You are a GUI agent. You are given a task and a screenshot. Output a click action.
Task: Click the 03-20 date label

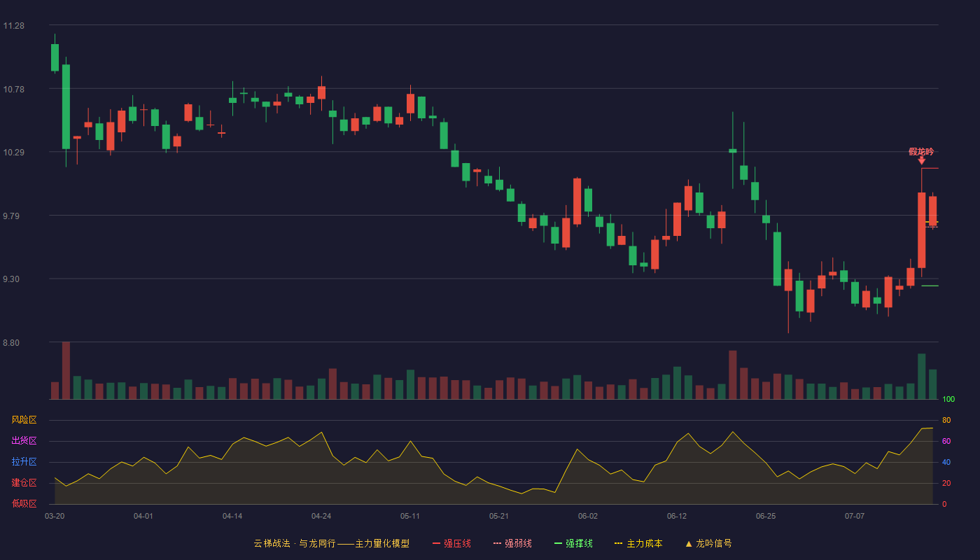(x=55, y=516)
